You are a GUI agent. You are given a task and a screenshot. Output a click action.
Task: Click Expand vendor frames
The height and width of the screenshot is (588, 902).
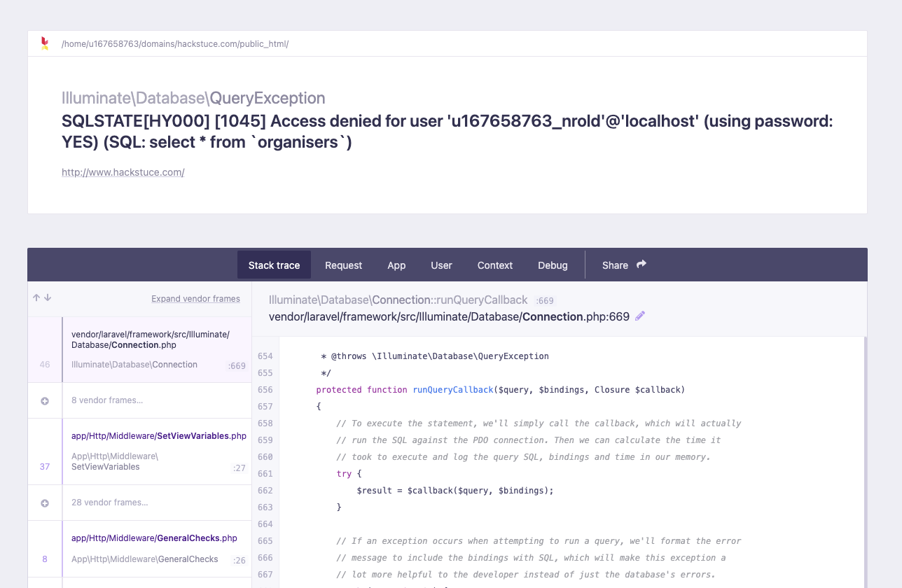[195, 298]
